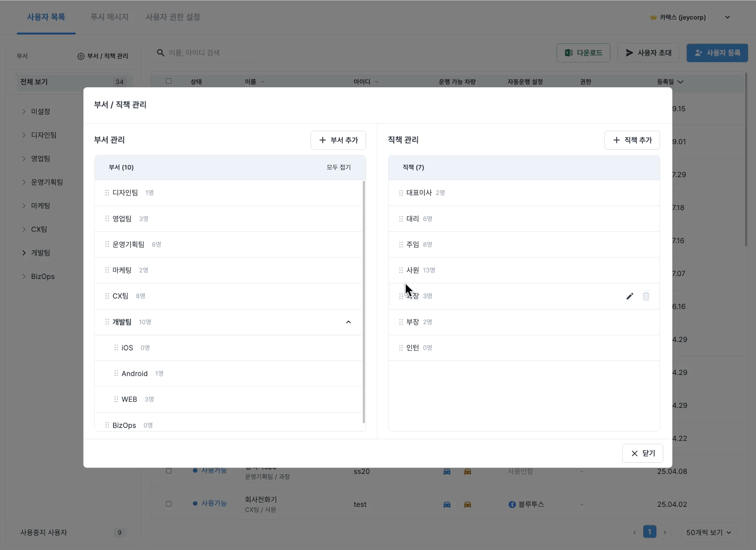756x550 pixels.
Task: Open the 카택스 (jeycorp) account dropdown
Action: [727, 17]
